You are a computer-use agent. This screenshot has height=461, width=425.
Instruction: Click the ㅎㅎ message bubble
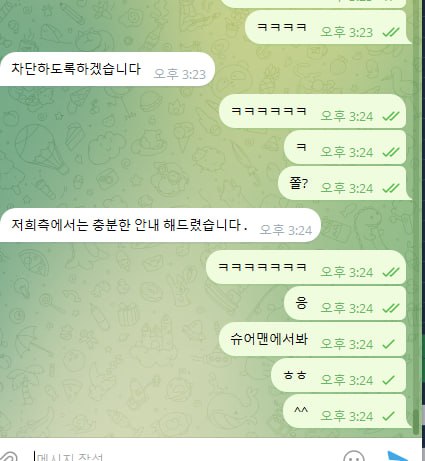coord(339,375)
